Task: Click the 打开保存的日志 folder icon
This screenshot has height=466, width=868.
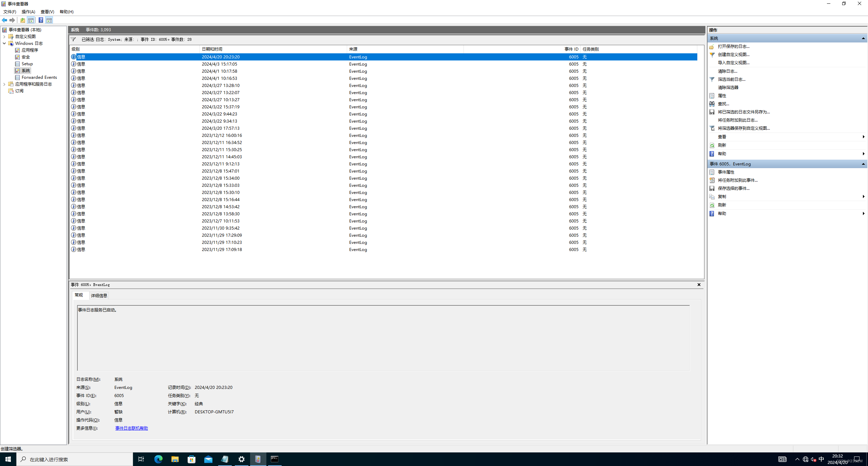Action: pos(712,47)
